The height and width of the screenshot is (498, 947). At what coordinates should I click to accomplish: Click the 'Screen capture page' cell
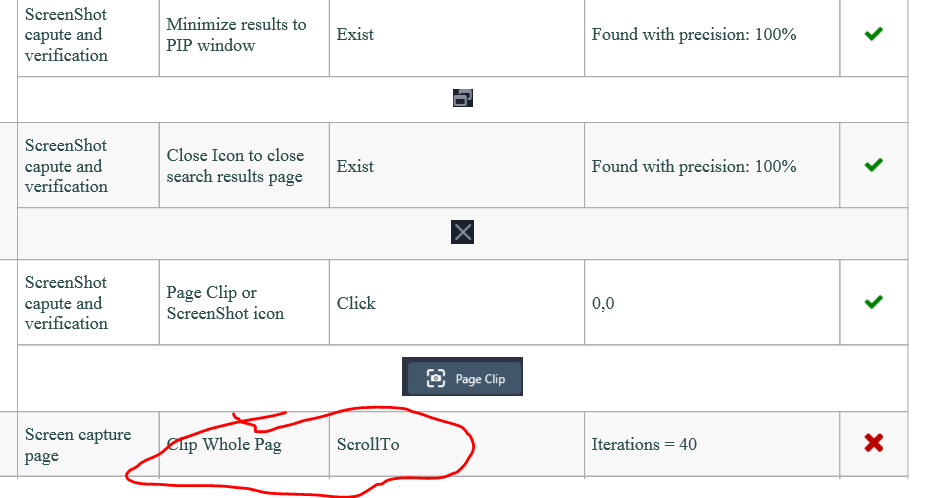point(88,444)
